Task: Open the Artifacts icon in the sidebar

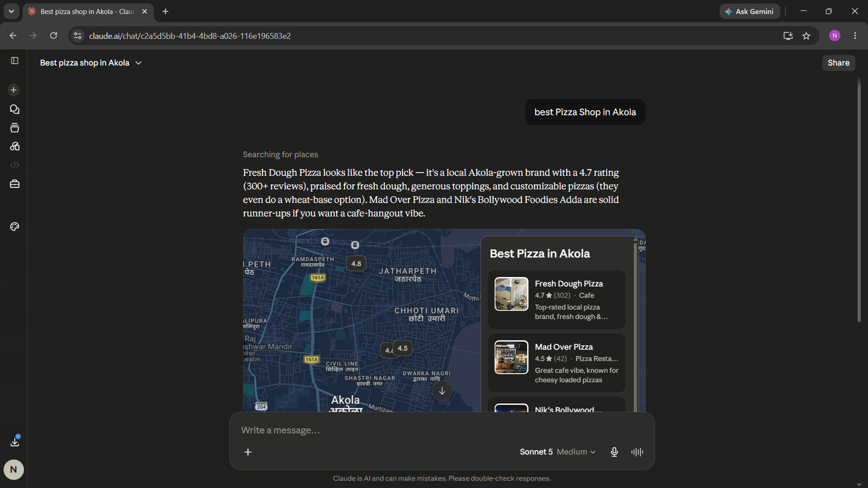Action: pos(15,146)
